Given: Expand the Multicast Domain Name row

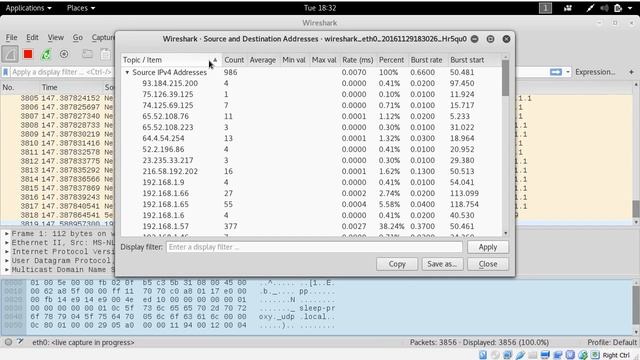Looking at the screenshot, I should (x=7, y=270).
